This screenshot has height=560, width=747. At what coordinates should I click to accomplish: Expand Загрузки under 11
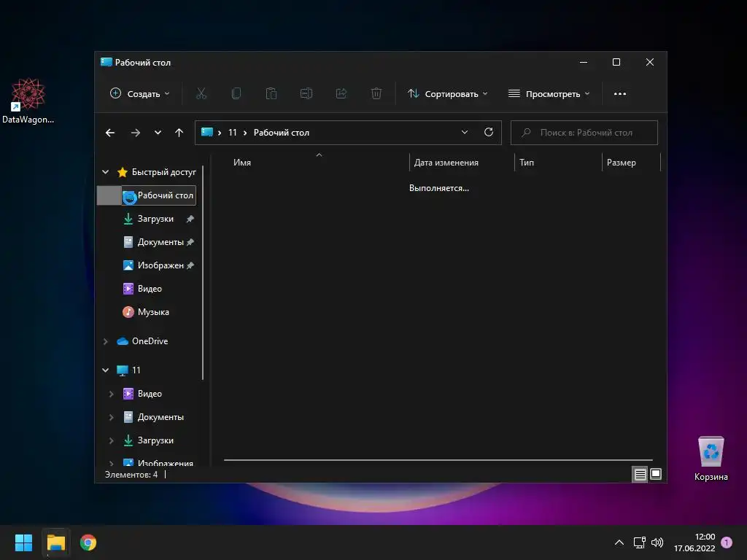click(x=111, y=440)
